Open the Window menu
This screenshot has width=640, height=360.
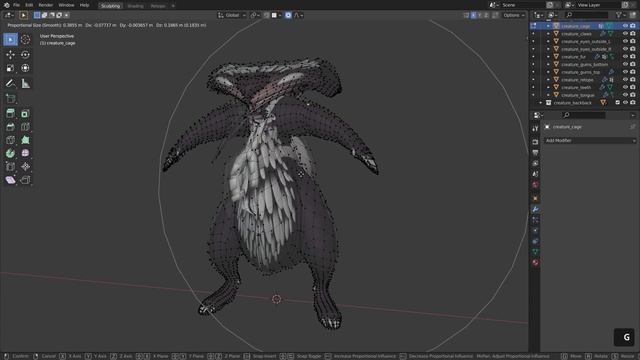(66, 5)
